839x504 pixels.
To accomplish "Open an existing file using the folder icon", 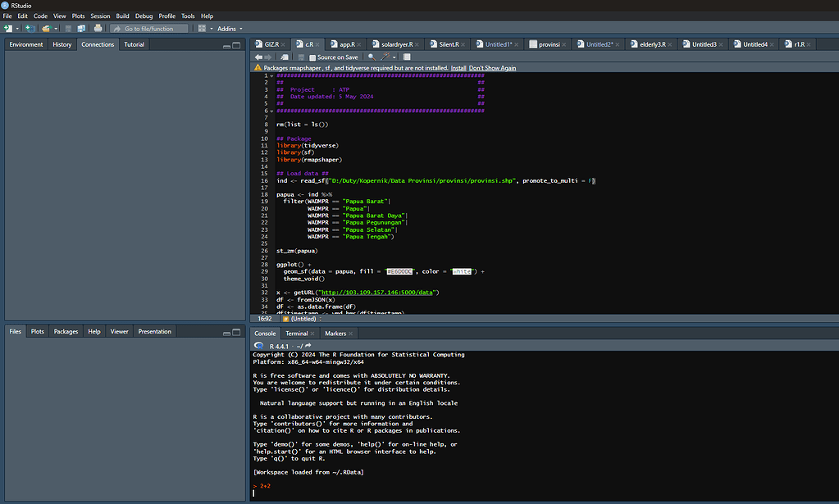I will 47,27.
